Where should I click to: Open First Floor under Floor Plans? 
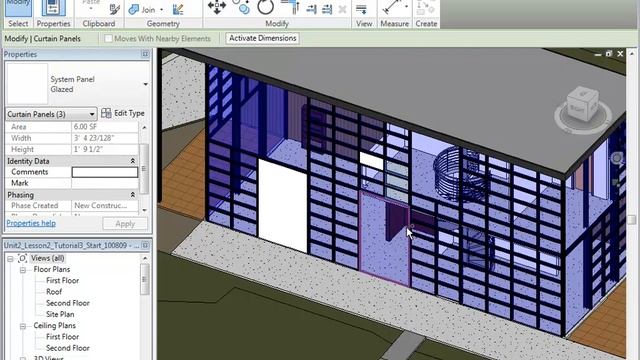(62, 281)
